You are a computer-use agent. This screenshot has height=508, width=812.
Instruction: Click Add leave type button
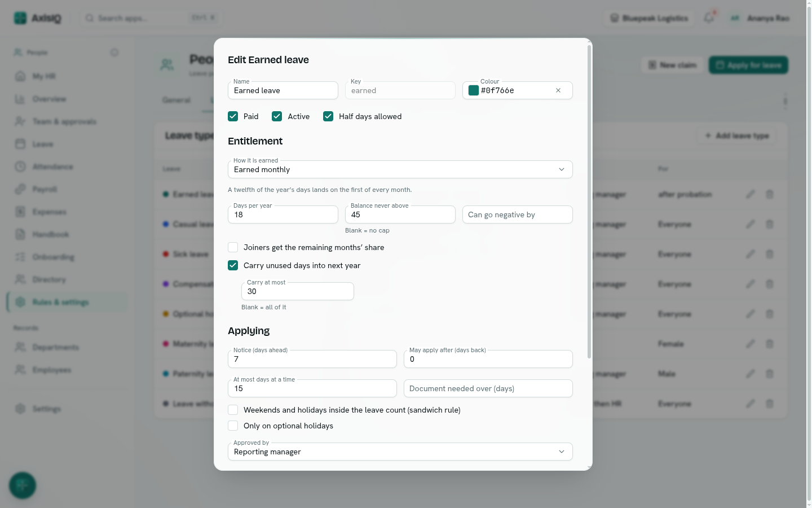pos(736,135)
